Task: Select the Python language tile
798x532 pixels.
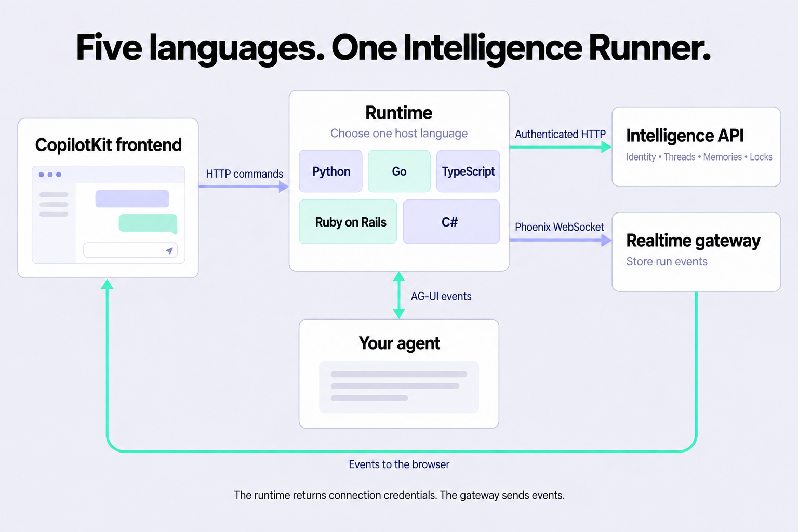Action: click(x=331, y=171)
